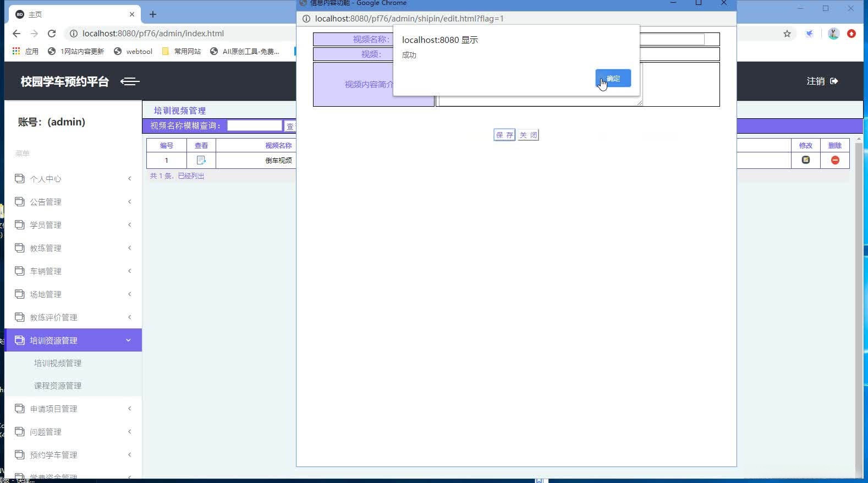Open the AI原创工具 bookmark
This screenshot has height=483, width=868.
(245, 51)
